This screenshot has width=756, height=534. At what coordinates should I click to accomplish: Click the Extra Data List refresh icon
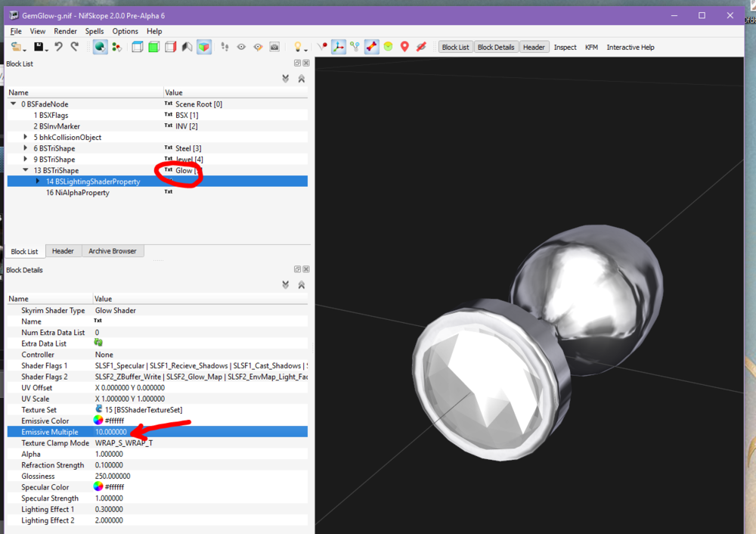tap(98, 343)
